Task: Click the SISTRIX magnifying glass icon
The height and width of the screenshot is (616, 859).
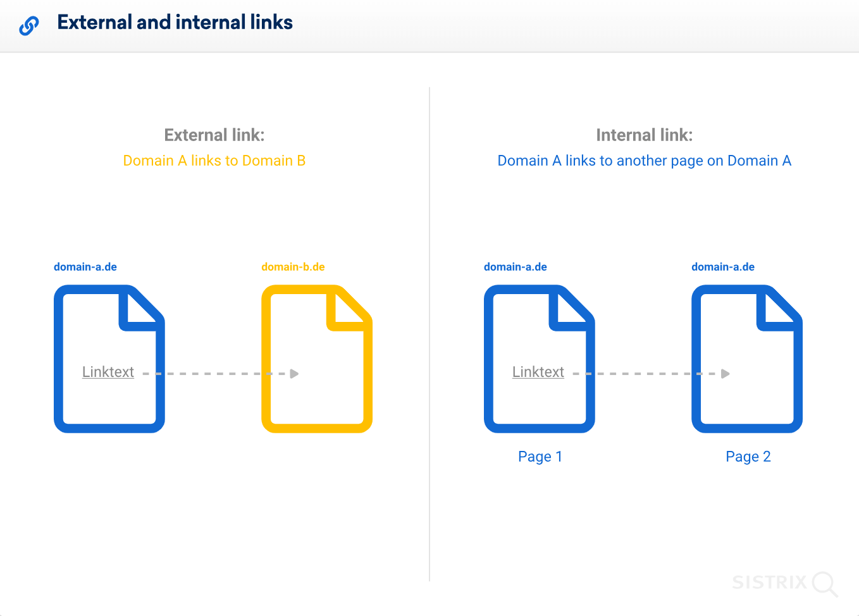Action: (x=825, y=584)
